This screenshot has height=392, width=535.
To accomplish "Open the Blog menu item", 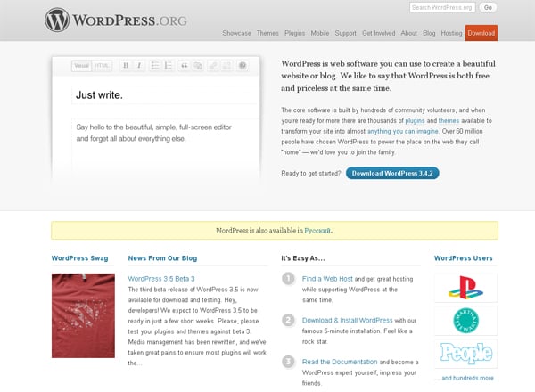I will 429,33.
